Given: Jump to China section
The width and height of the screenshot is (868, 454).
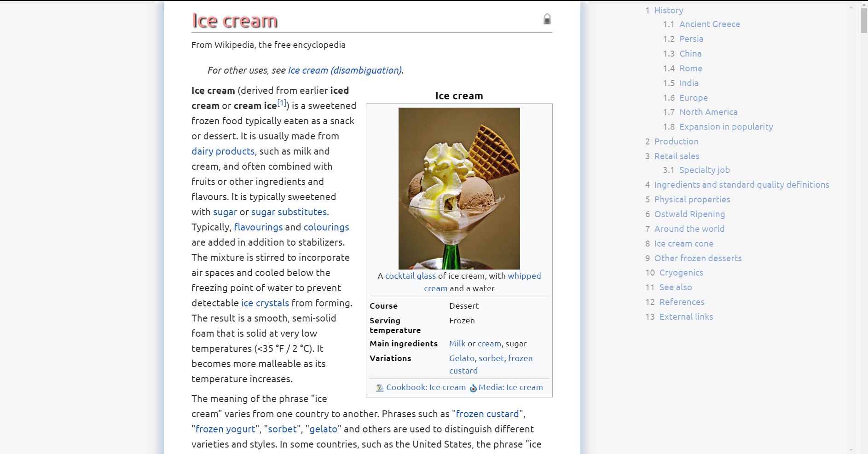Looking at the screenshot, I should 690,54.
